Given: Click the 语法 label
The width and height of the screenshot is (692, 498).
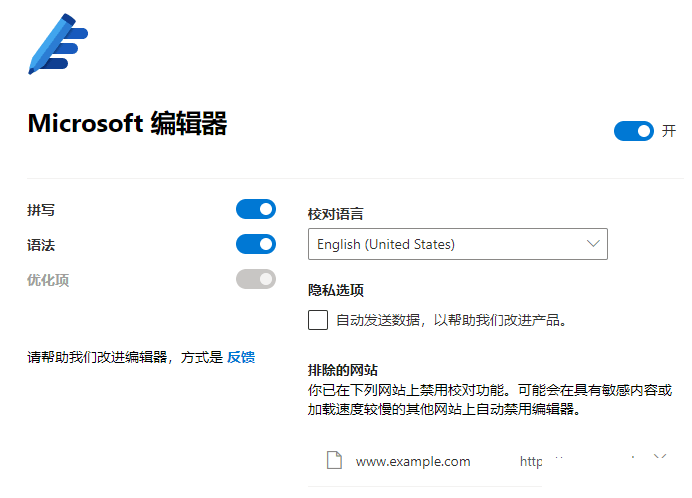Looking at the screenshot, I should (x=41, y=245).
